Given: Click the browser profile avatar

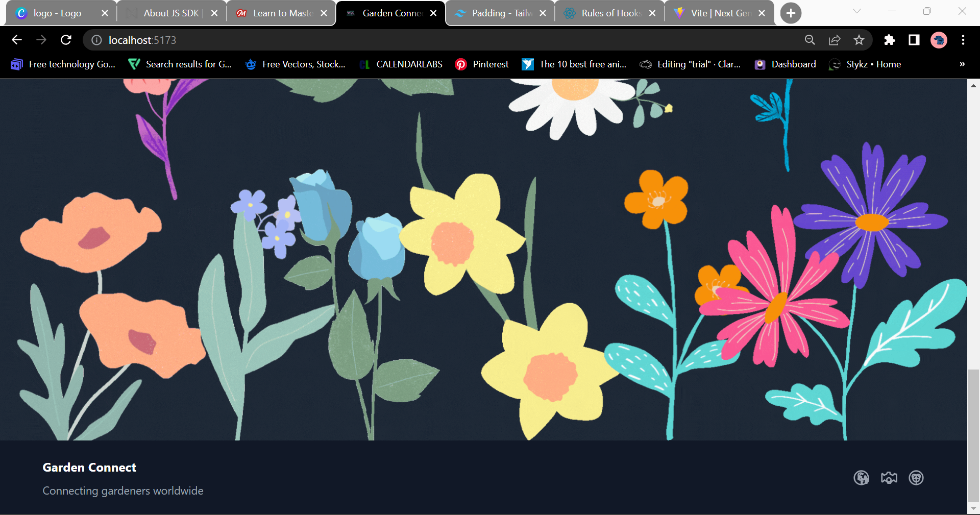Looking at the screenshot, I should (x=939, y=40).
